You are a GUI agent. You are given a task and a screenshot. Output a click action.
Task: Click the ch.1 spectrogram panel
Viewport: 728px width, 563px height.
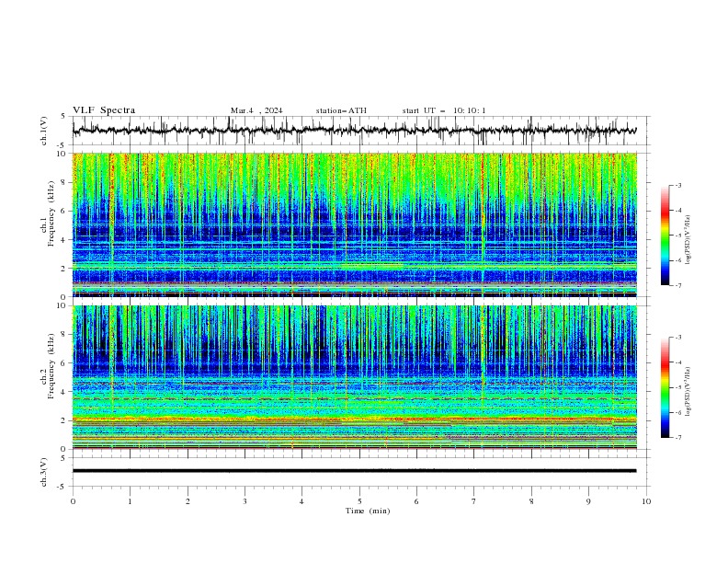coord(354,224)
